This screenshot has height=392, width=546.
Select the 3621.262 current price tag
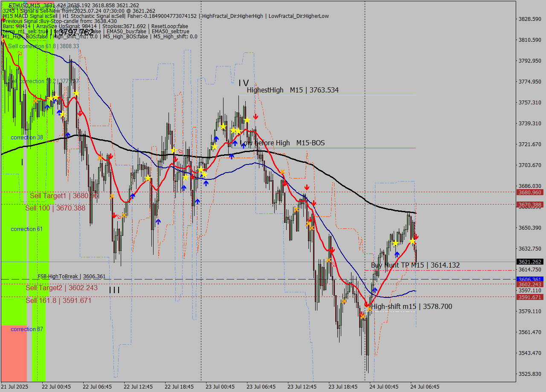[x=529, y=262]
